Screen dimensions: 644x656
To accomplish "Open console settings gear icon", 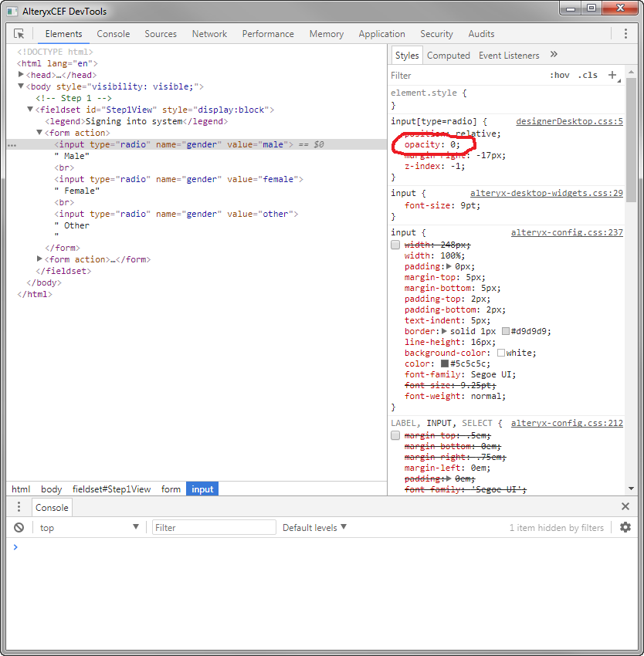I will 625,527.
